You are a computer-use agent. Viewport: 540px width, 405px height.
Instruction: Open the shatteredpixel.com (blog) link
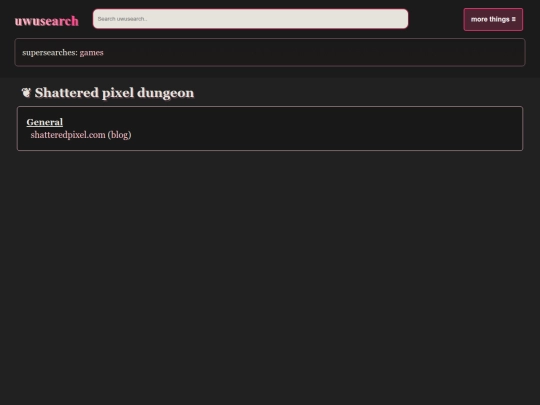pos(81,135)
